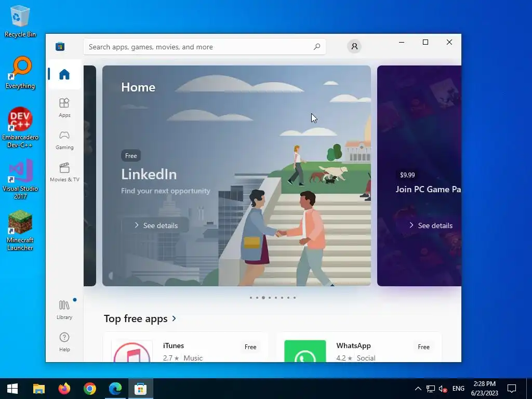Click the Home heading on banner
532x399 pixels.
(x=138, y=87)
